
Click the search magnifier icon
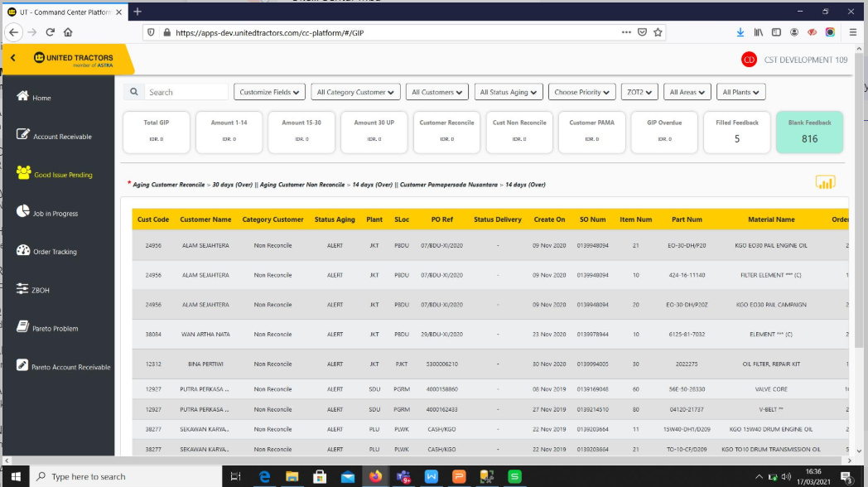tap(134, 92)
